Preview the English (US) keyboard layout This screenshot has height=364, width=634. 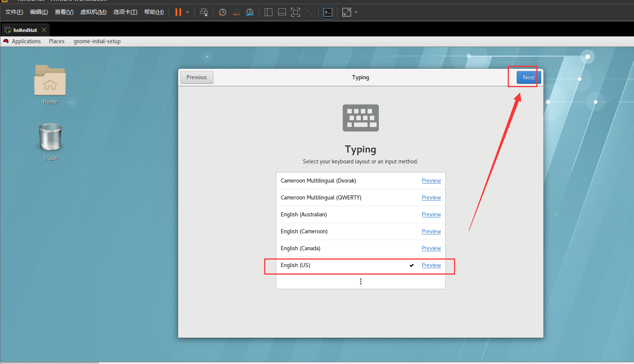(431, 265)
